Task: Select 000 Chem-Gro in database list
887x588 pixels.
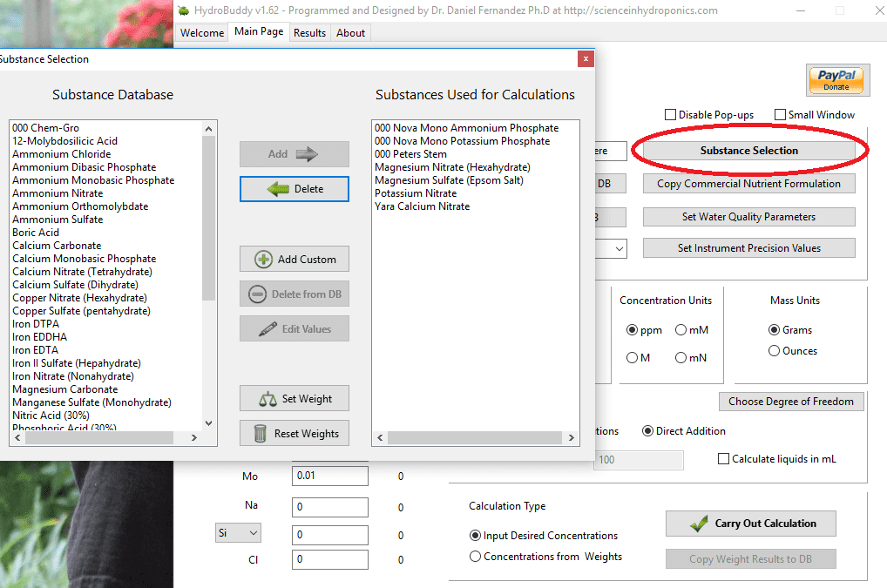Action: (x=46, y=128)
